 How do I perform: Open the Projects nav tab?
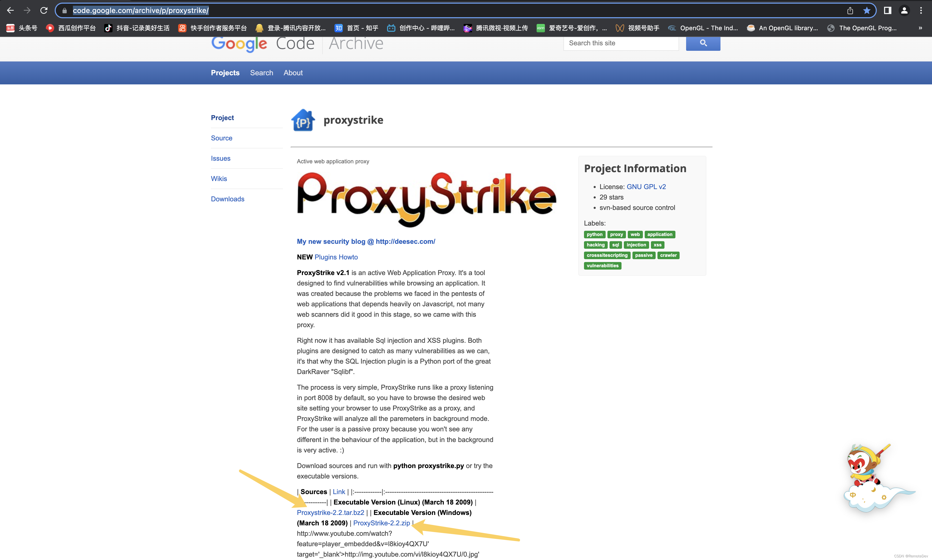225,73
